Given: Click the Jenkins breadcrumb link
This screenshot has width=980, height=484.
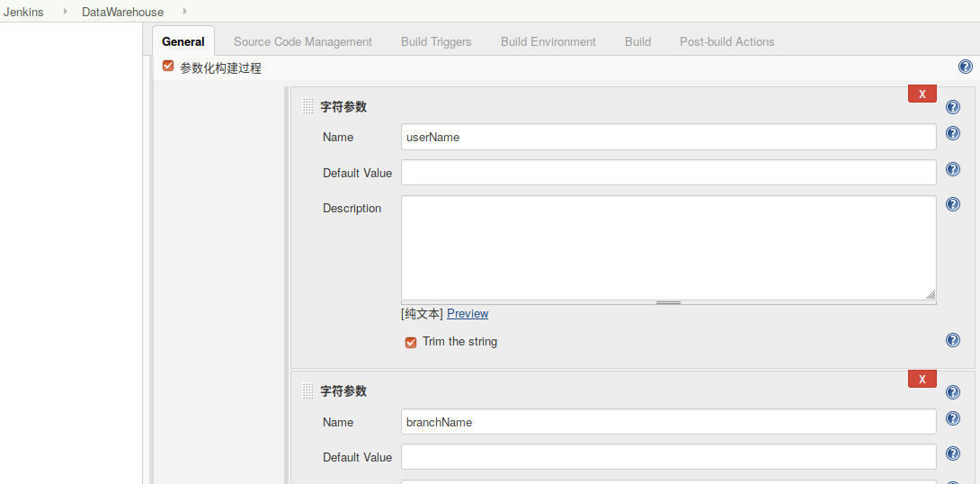Looking at the screenshot, I should click(x=23, y=12).
